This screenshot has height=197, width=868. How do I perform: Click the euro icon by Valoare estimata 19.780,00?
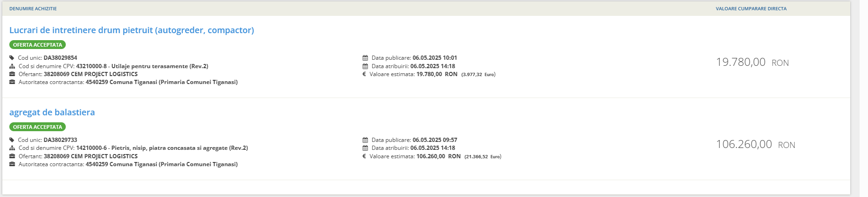tap(364, 74)
